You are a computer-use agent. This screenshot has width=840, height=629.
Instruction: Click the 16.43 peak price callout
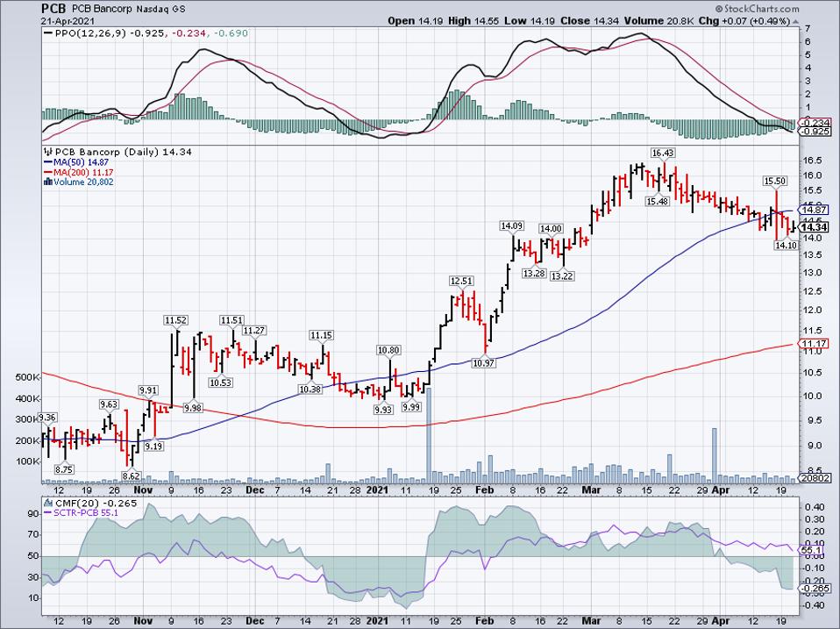pyautogui.click(x=663, y=154)
